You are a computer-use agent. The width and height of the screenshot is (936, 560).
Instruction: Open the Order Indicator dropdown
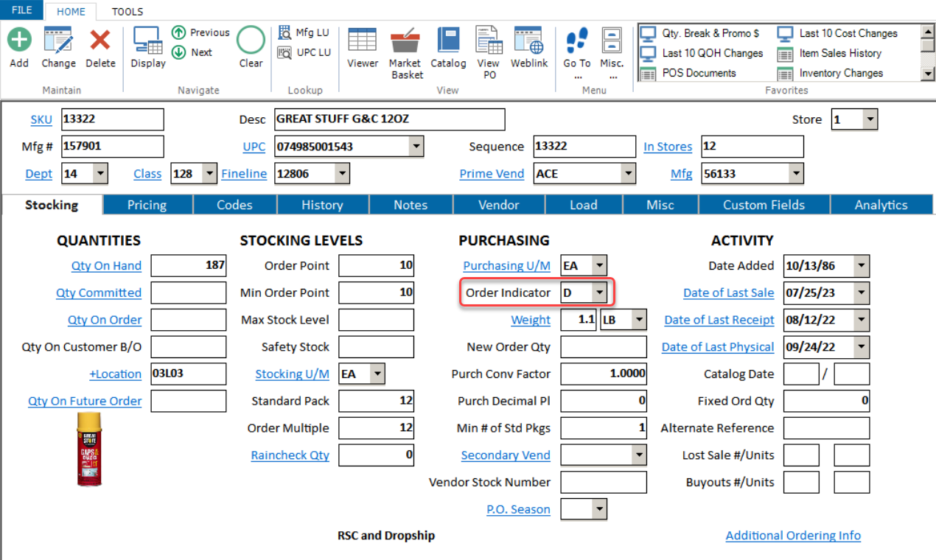click(600, 293)
